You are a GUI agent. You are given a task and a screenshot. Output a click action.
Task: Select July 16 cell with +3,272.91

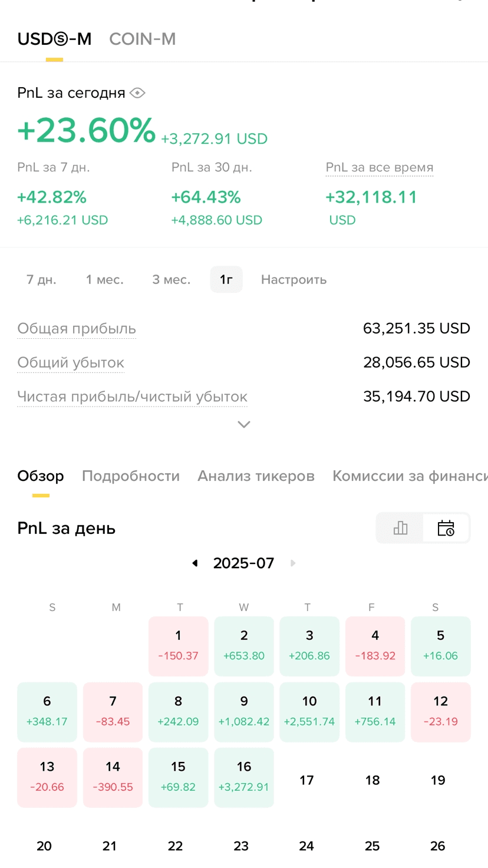(244, 777)
